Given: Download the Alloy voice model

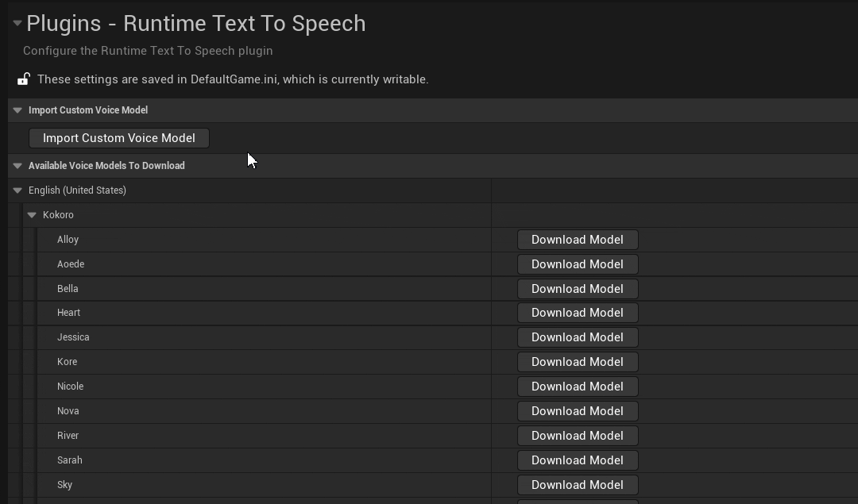Looking at the screenshot, I should 578,239.
